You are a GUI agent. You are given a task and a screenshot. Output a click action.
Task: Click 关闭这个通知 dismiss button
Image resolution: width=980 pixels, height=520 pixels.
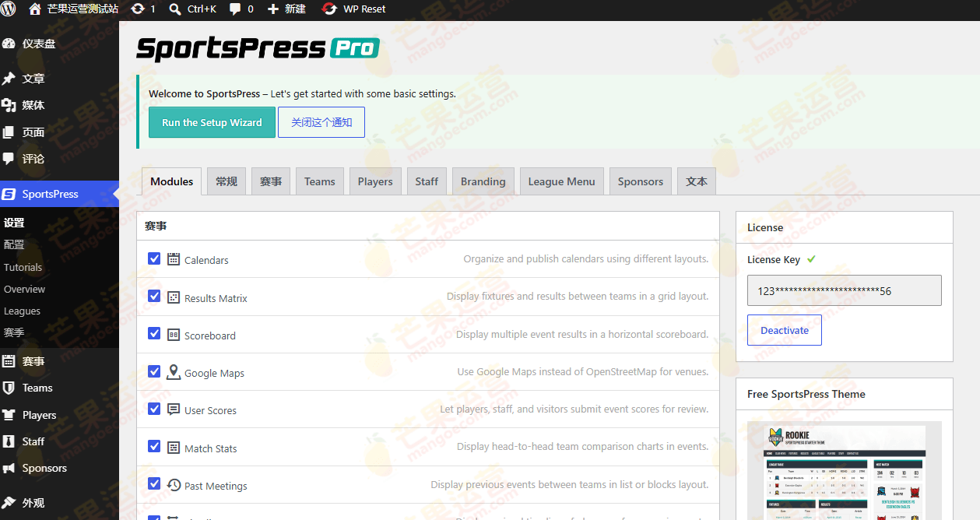(321, 122)
